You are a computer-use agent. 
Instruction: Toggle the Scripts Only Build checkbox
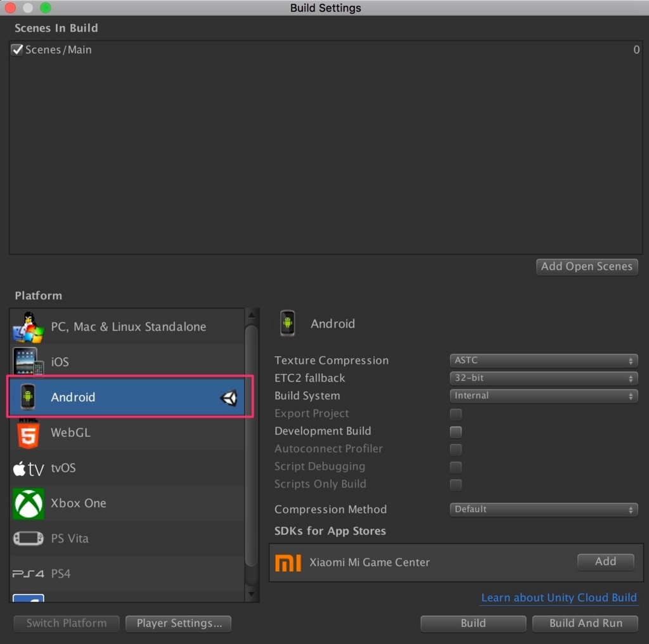(x=456, y=484)
